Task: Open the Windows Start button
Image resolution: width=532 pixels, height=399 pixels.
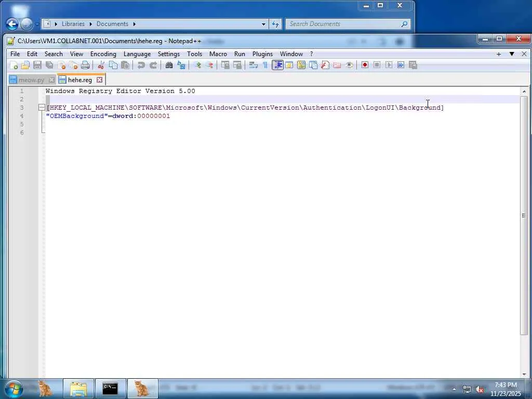Action: (14, 389)
